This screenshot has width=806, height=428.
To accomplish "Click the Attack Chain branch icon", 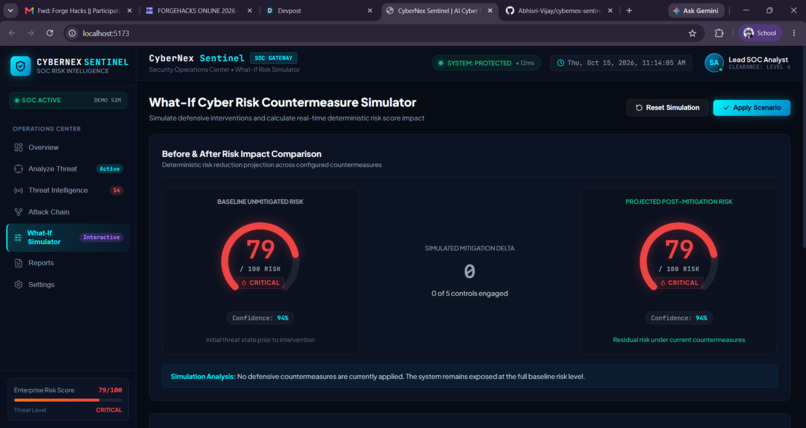I will tap(19, 212).
